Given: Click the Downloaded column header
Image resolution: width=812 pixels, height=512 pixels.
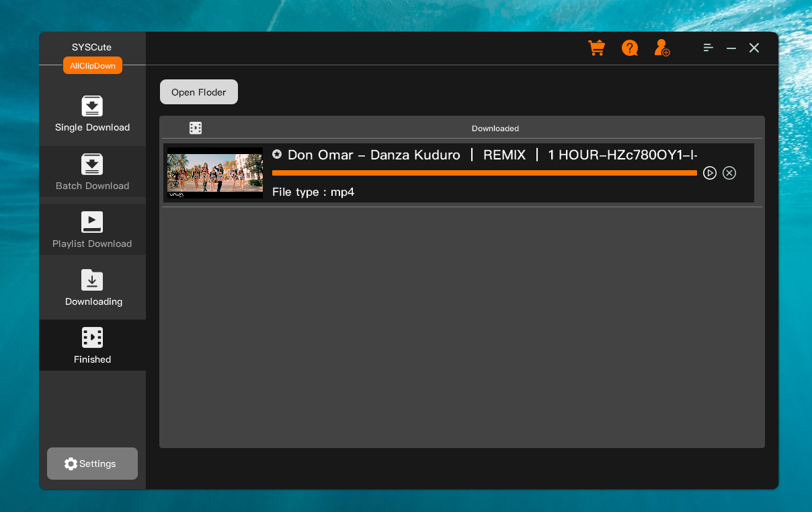Looking at the screenshot, I should click(495, 129).
